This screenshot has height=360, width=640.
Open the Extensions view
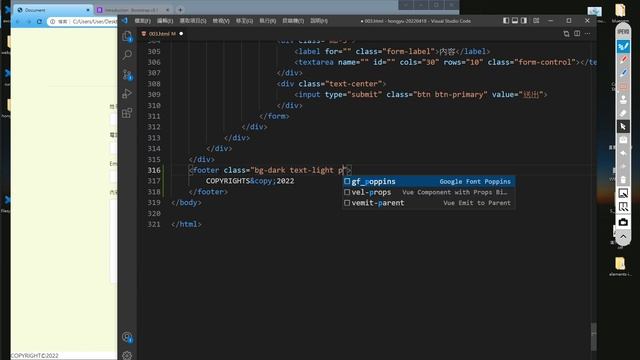tap(127, 113)
